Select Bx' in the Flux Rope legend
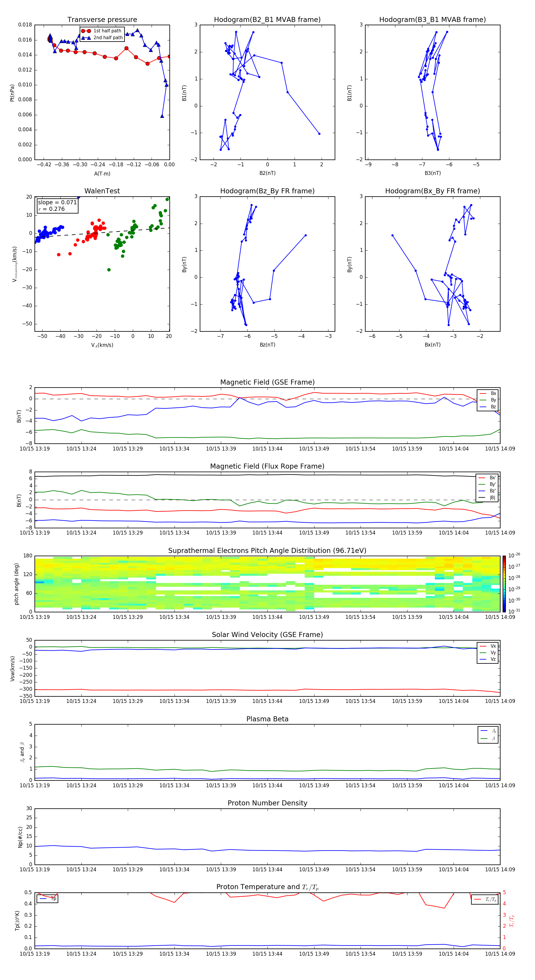 tap(487, 478)
